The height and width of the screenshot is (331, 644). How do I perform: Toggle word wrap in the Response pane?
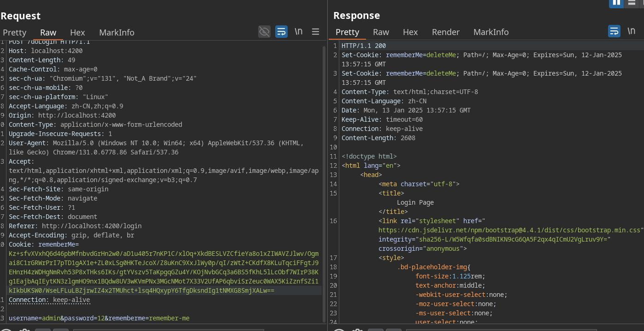click(x=614, y=31)
